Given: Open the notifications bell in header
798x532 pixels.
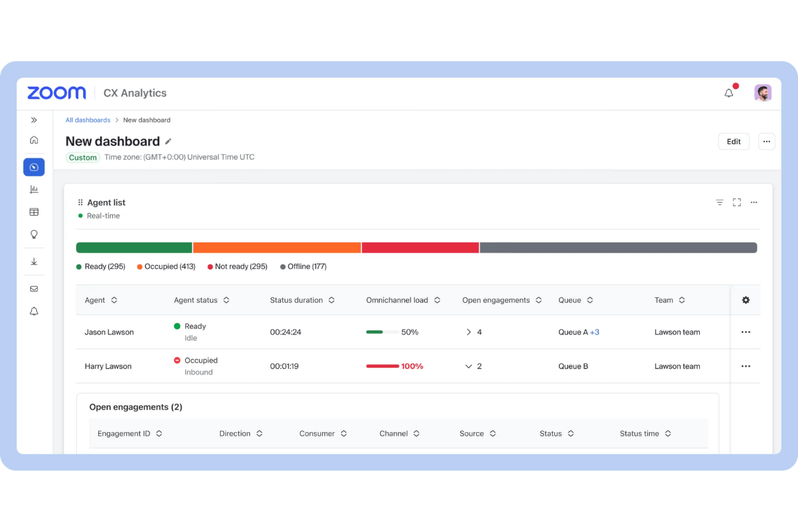Looking at the screenshot, I should (x=729, y=93).
